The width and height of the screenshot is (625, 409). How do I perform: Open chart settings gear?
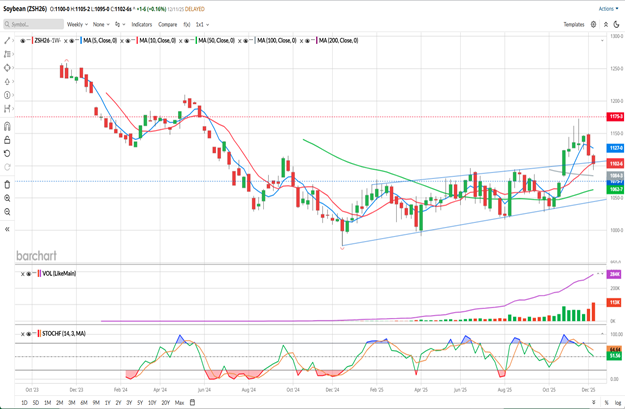coord(594,24)
